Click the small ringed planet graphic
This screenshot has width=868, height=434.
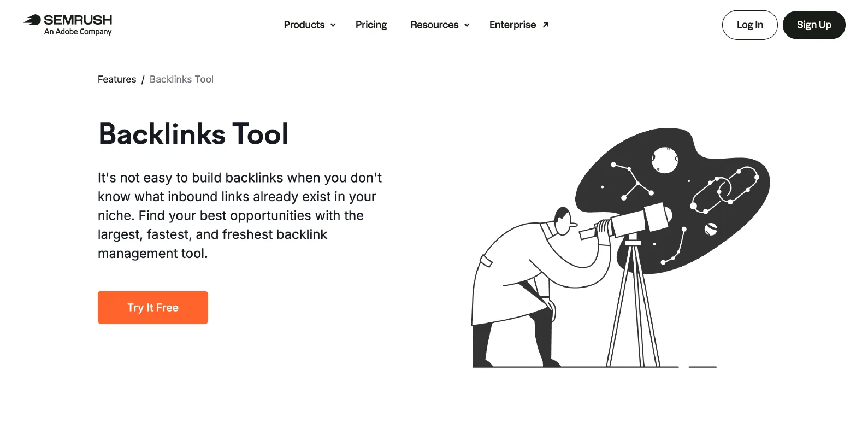coord(711,229)
